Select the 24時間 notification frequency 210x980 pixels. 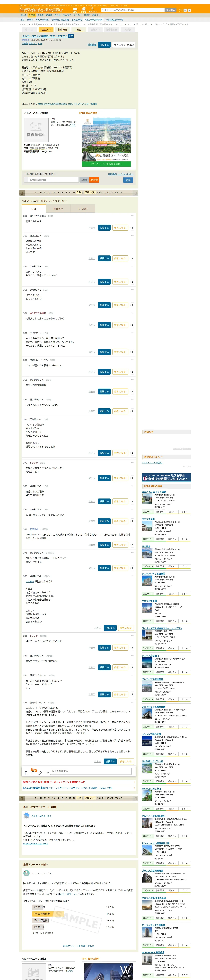coord(94,180)
